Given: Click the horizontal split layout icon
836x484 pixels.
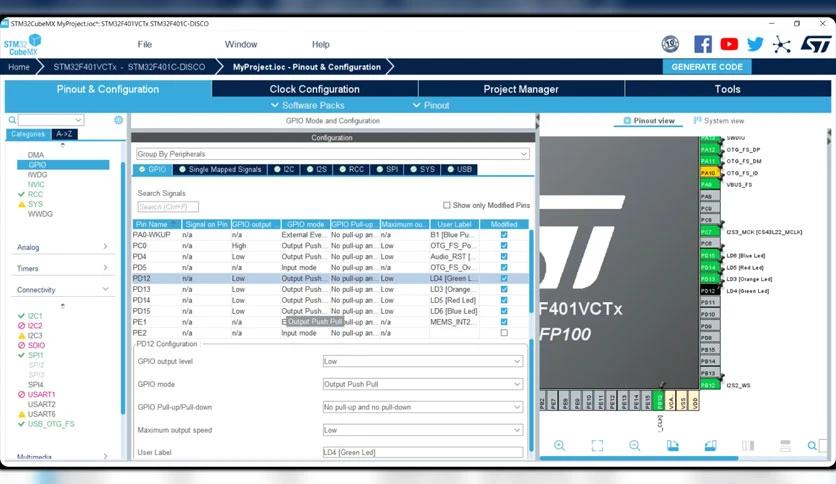Looking at the screenshot, I should (x=785, y=445).
